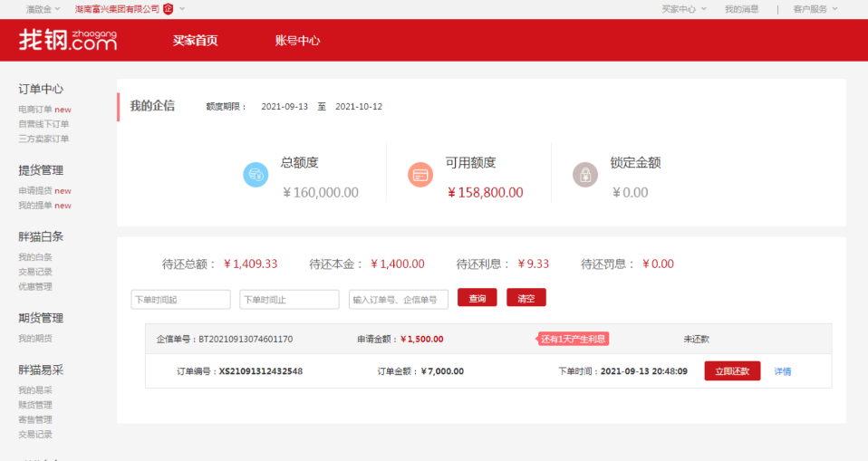Open 我的白条 in the sidebar
Screen dimensions: 868x461
pos(35,257)
